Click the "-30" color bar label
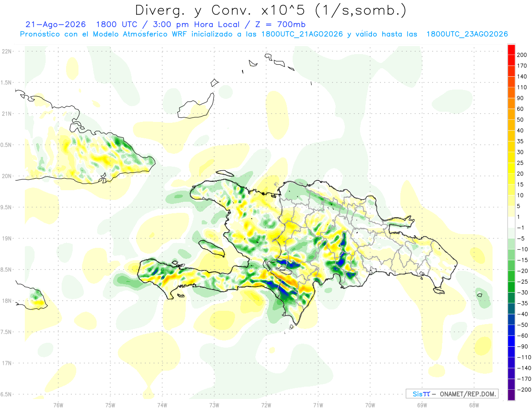Image resolution: width=532 pixels, height=411 pixels. [524, 292]
